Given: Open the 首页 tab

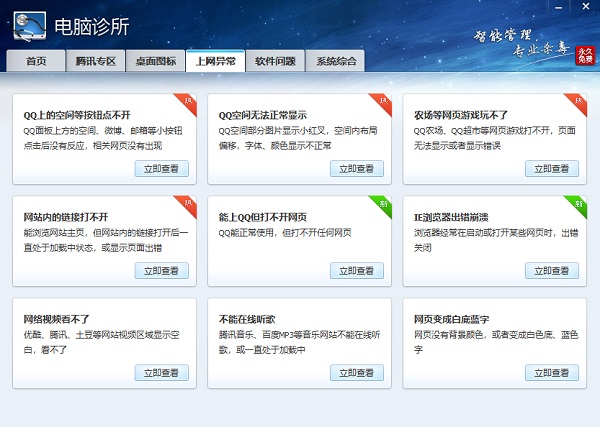Looking at the screenshot, I should 36,61.
